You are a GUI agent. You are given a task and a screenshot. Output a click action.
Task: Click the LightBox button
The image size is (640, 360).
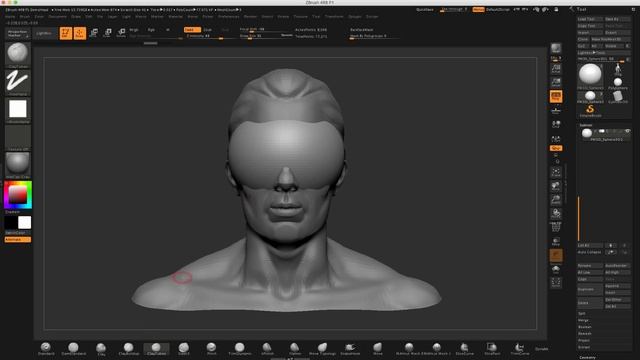(44, 33)
